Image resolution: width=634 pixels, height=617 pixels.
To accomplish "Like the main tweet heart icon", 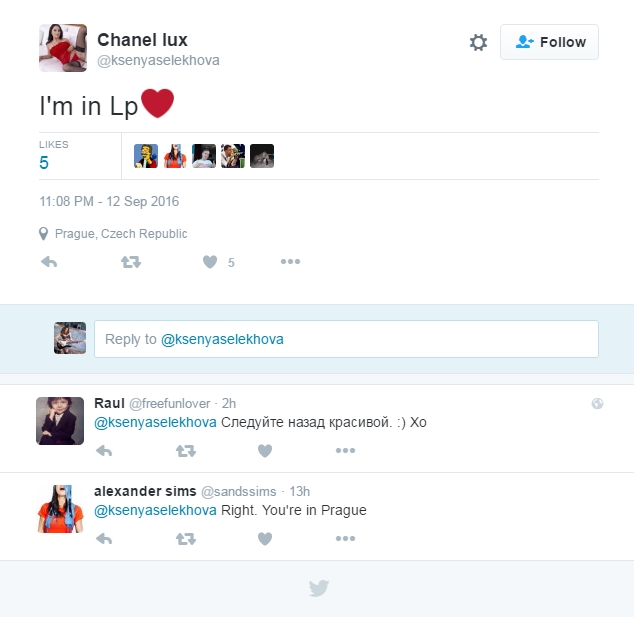I will [x=210, y=262].
